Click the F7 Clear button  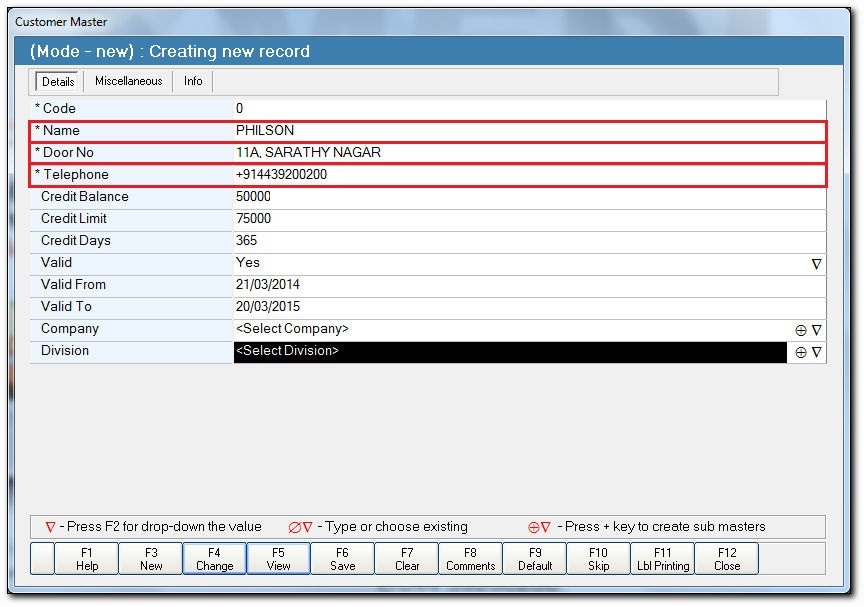407,559
